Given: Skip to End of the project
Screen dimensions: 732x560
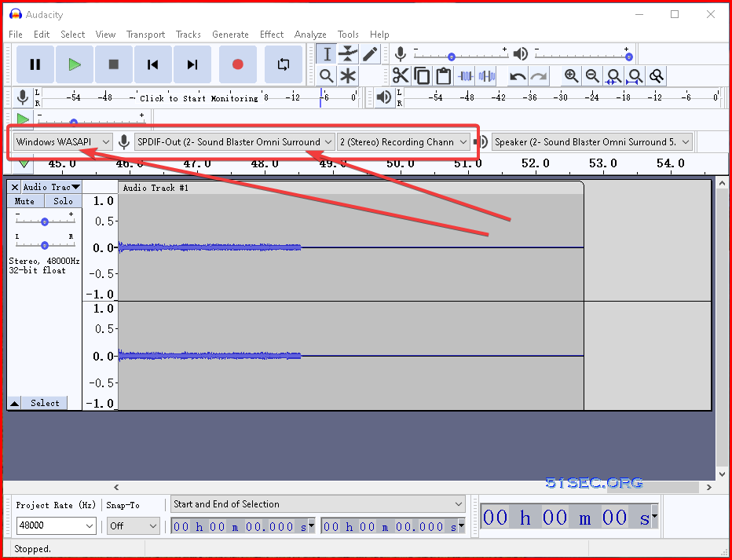Looking at the screenshot, I should (x=192, y=64).
